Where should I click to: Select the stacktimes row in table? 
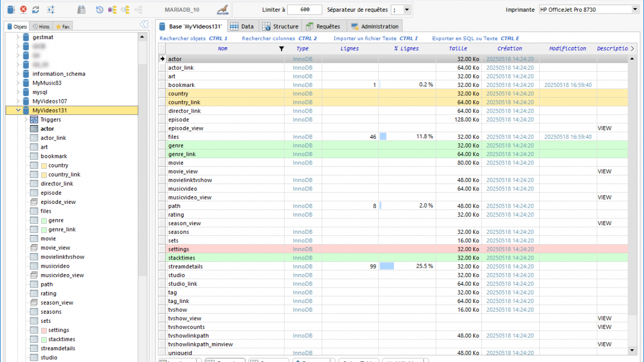pyautogui.click(x=393, y=258)
